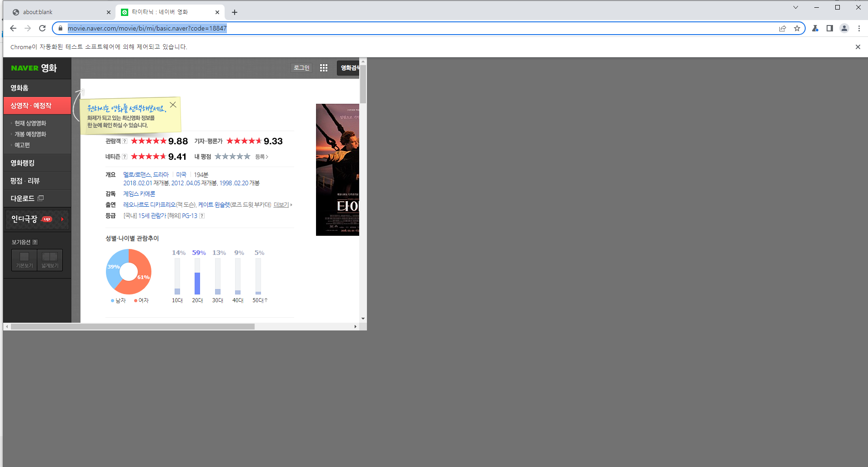Click the vertical scrollbar down arrow
Viewport: 868px width, 467px height.
(363, 319)
